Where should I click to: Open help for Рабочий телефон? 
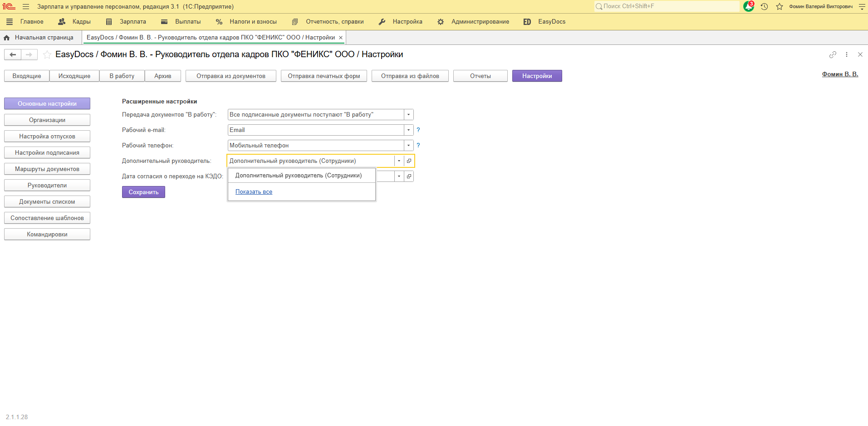(418, 145)
